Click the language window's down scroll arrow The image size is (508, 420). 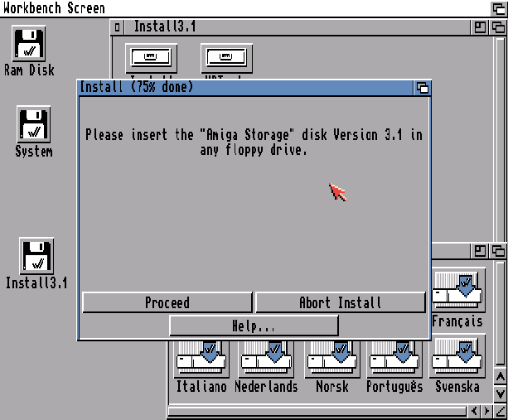(x=500, y=393)
